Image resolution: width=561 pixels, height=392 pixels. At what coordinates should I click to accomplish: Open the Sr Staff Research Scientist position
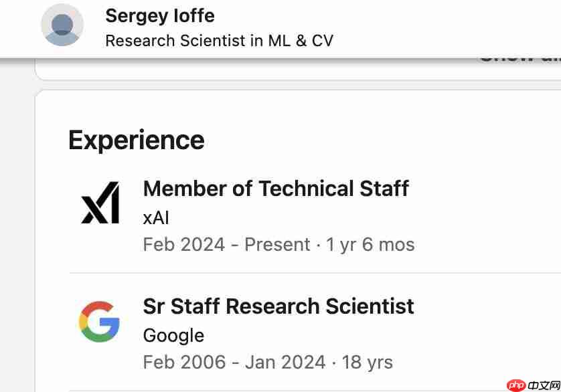[x=278, y=306]
